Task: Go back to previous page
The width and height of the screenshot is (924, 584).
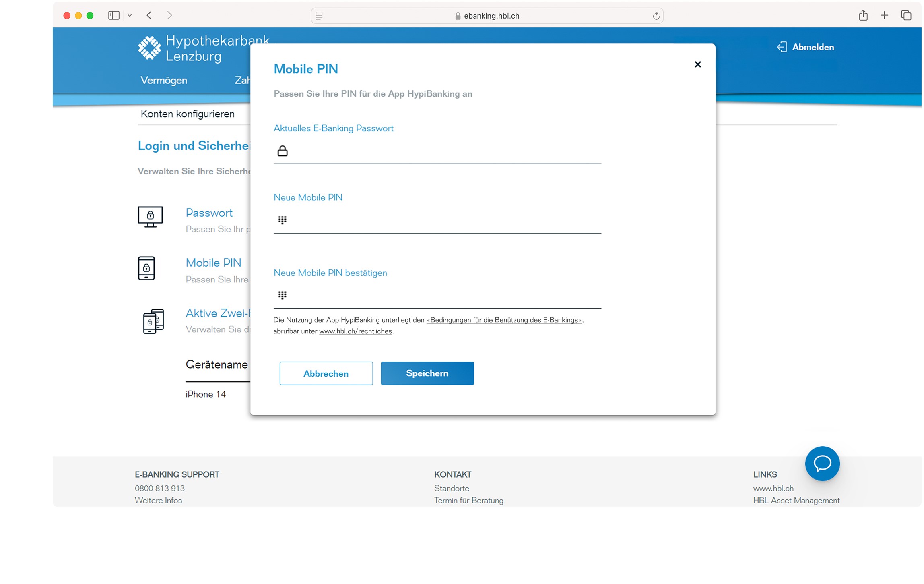Action: 150,16
